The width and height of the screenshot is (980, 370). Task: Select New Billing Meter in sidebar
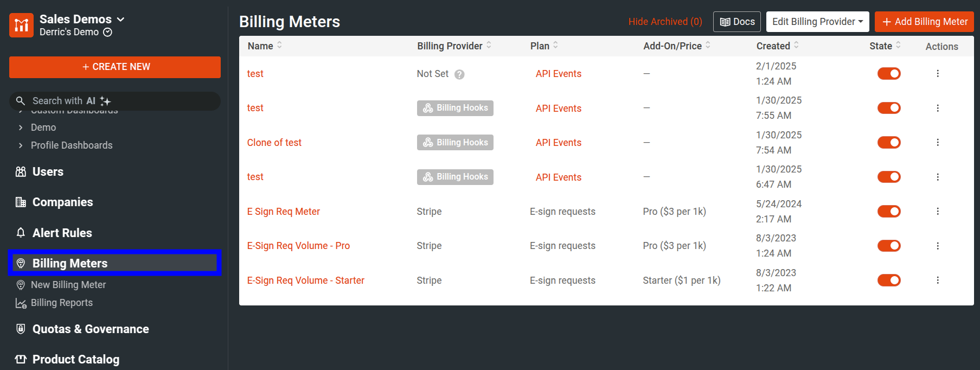click(68, 284)
